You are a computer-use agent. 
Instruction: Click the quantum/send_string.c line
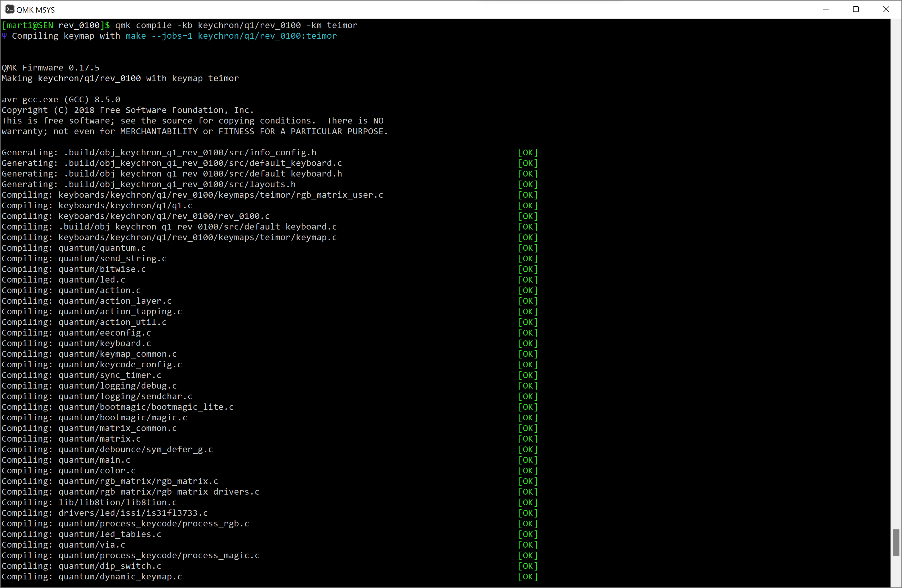click(x=84, y=259)
